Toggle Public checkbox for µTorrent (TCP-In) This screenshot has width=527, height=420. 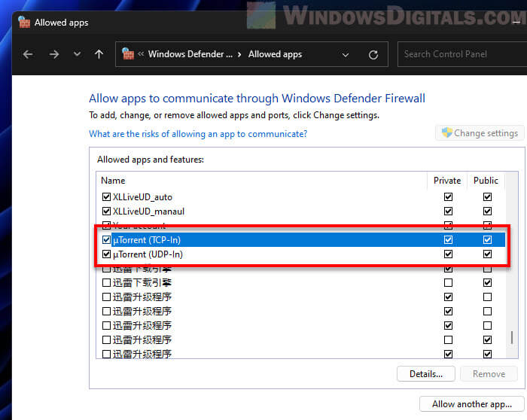coord(487,239)
